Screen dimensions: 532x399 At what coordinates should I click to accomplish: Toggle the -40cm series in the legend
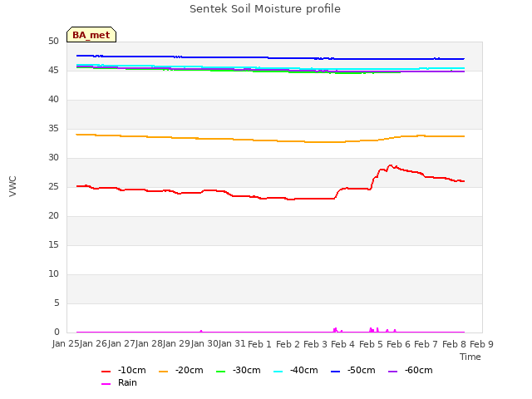tap(296, 371)
